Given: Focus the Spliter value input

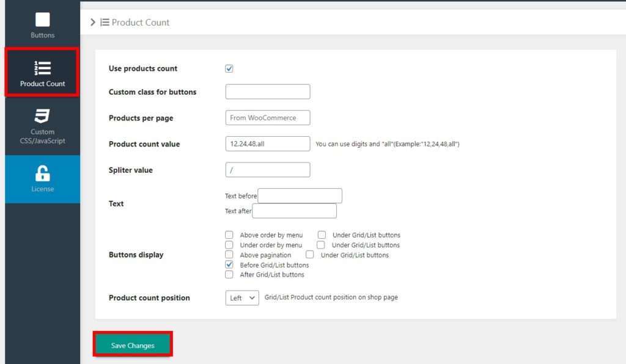Looking at the screenshot, I should point(268,170).
